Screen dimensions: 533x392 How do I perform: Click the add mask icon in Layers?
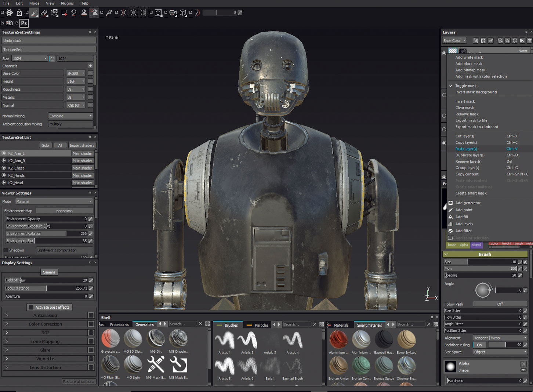483,41
